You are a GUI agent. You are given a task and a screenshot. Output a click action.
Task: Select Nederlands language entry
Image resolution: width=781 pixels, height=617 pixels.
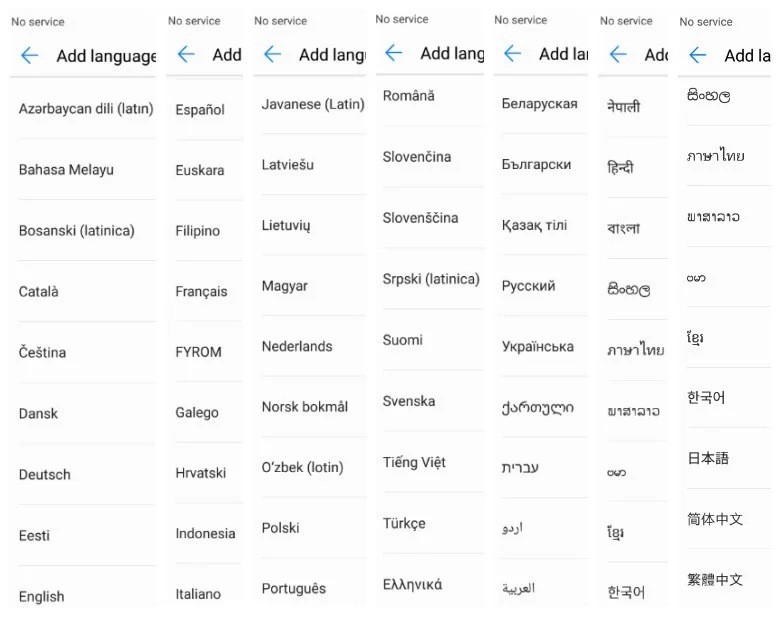[x=297, y=346]
